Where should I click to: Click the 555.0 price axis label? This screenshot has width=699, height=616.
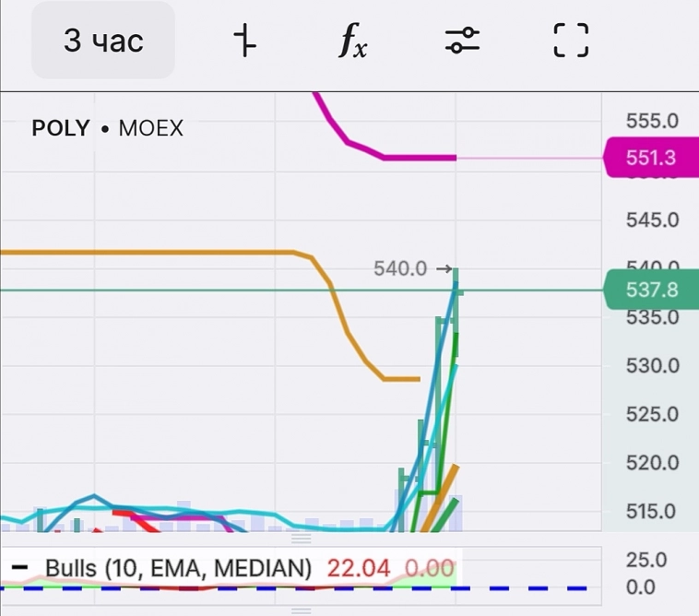(652, 121)
